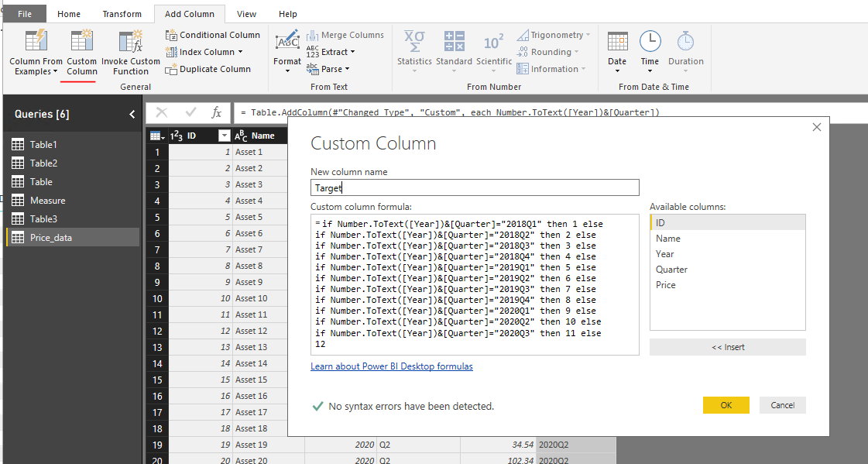Open the Date column menu

click(617, 53)
